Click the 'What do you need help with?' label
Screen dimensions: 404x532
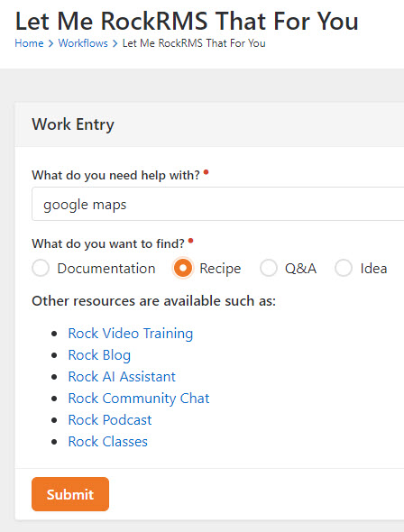pos(116,176)
